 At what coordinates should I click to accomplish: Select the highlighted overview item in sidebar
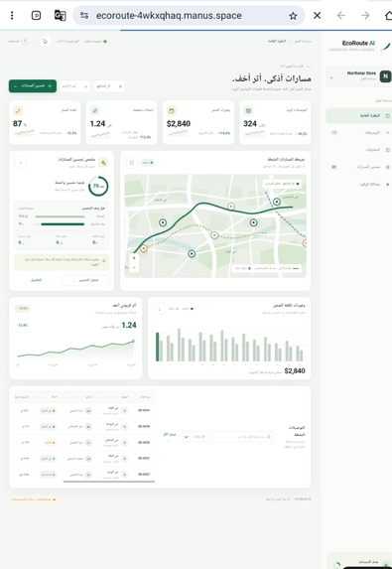pyautogui.click(x=358, y=116)
